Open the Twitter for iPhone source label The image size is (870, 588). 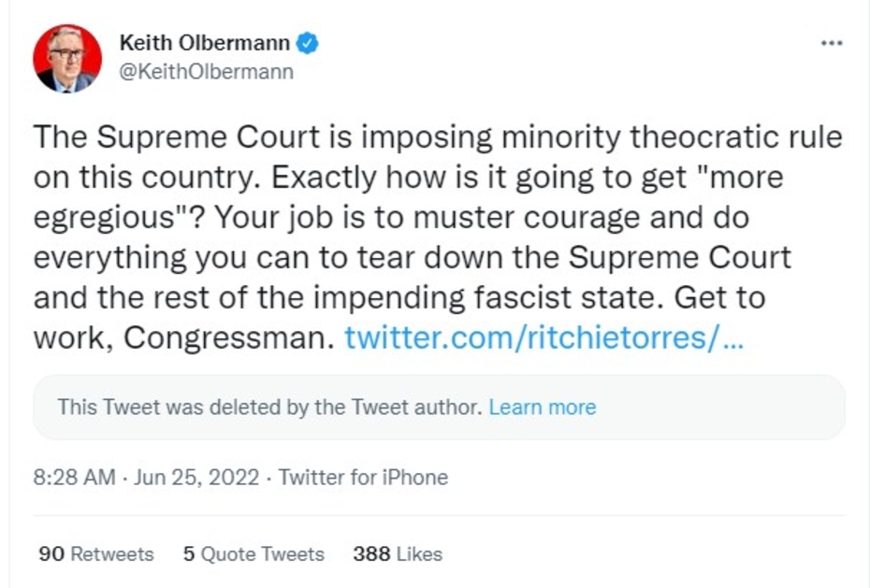[x=363, y=478]
